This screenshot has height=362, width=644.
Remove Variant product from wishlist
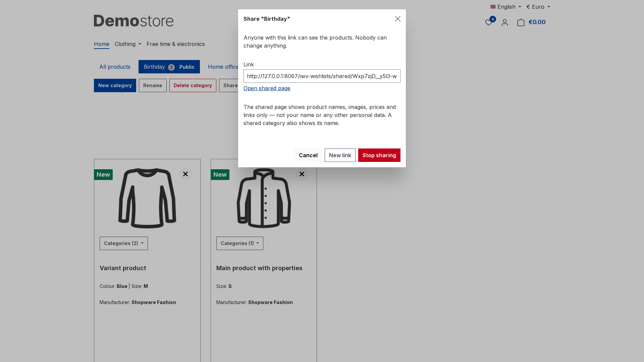coord(185,174)
